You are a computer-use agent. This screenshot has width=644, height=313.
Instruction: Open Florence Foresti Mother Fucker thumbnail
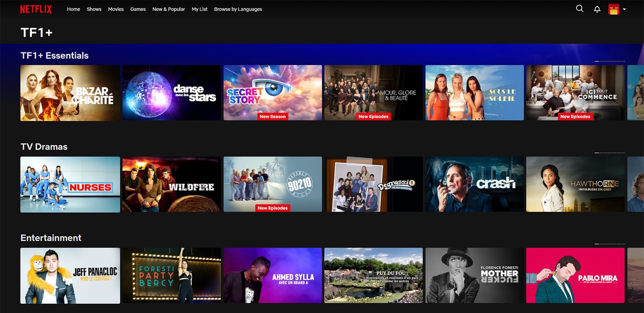[474, 276]
